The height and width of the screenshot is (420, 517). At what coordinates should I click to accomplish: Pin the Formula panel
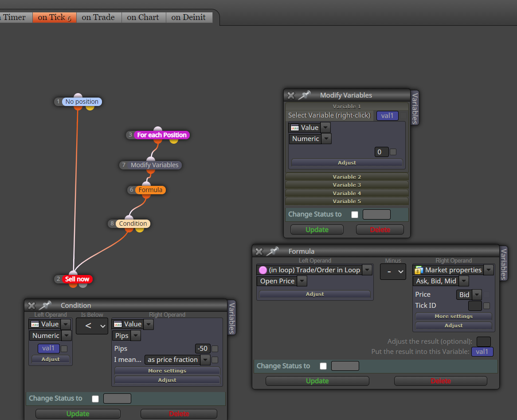(272, 251)
